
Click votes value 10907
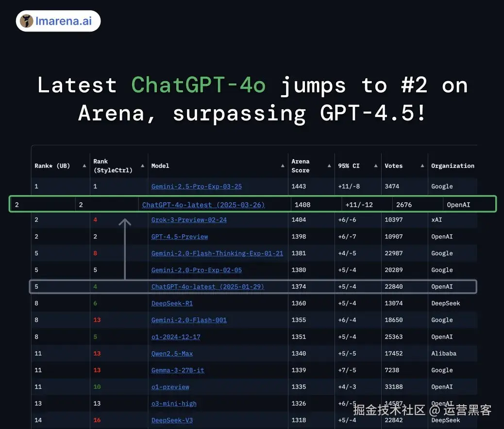point(394,236)
